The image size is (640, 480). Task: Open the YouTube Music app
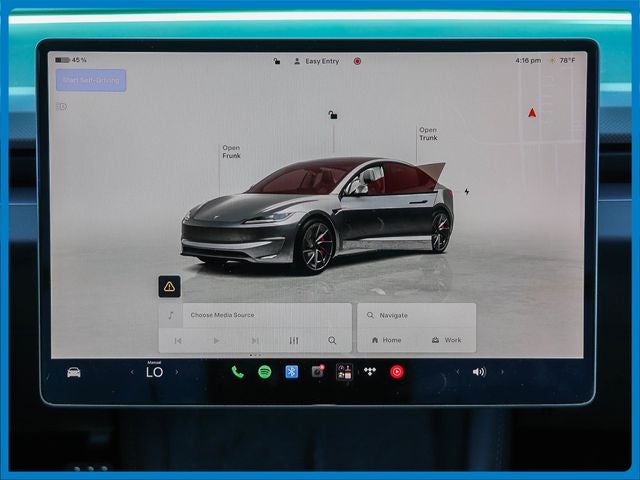point(397,372)
